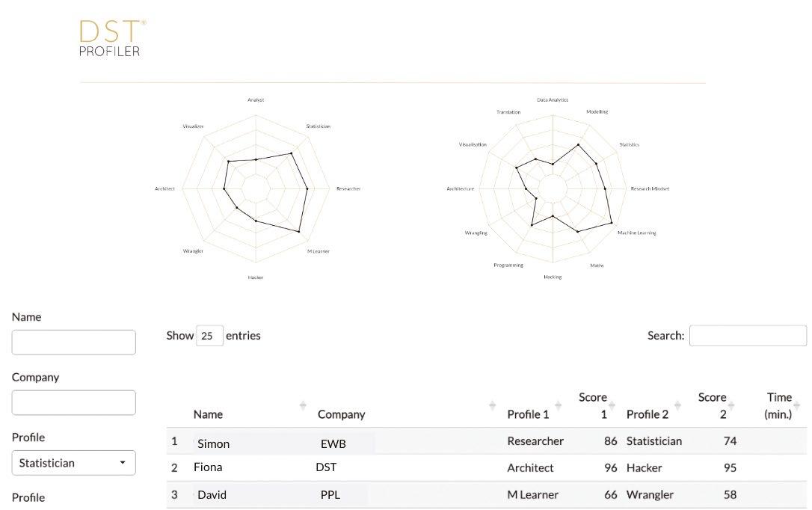Change the Show entries count box

coord(209,336)
